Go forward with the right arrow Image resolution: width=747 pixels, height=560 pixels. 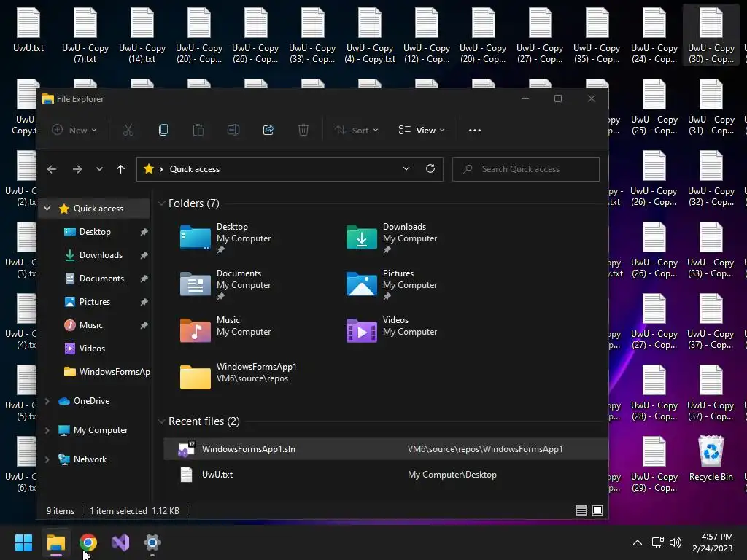pos(77,169)
